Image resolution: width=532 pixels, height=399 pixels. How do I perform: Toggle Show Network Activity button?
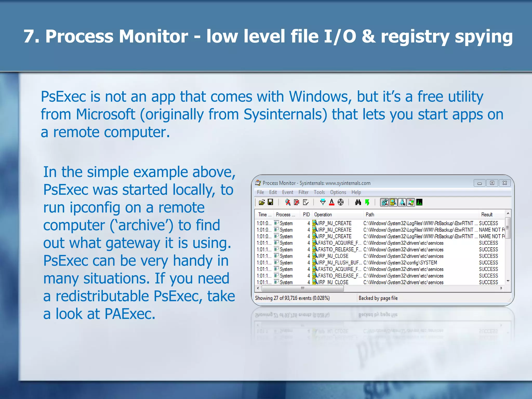tap(402, 202)
